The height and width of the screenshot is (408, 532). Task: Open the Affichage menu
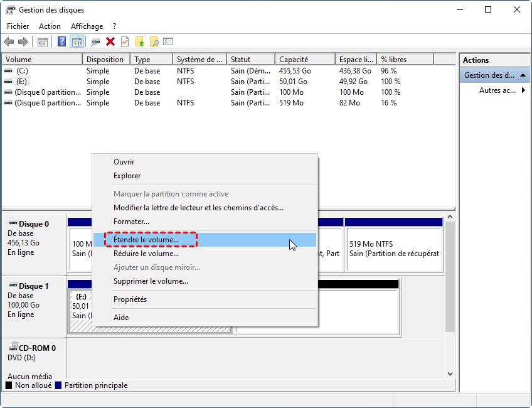tap(87, 26)
